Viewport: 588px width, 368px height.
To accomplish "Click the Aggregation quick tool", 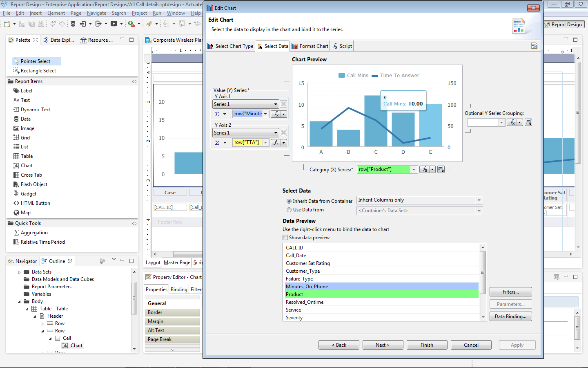I will click(x=34, y=233).
